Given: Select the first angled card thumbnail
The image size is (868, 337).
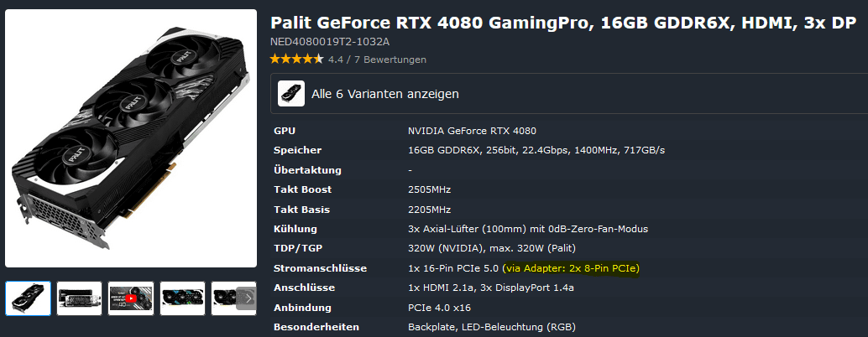Looking at the screenshot, I should (29, 298).
